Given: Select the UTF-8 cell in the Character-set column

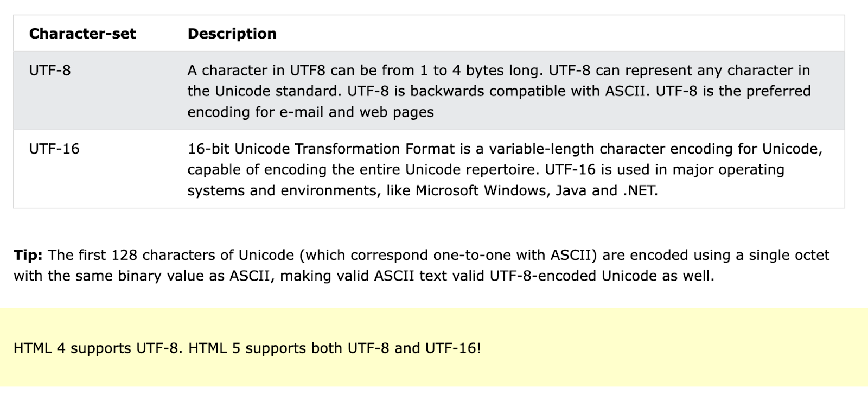Looking at the screenshot, I should 50,71.
